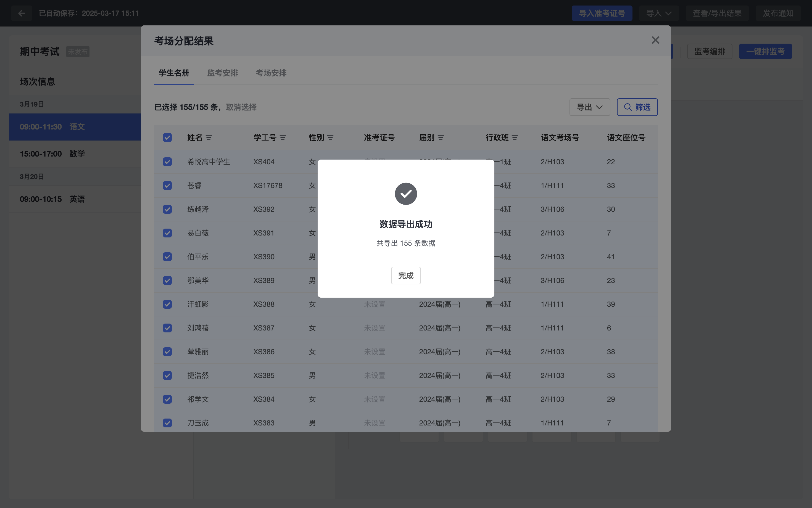
Task: Uncheck the row for 捷浩然
Action: [x=167, y=375]
